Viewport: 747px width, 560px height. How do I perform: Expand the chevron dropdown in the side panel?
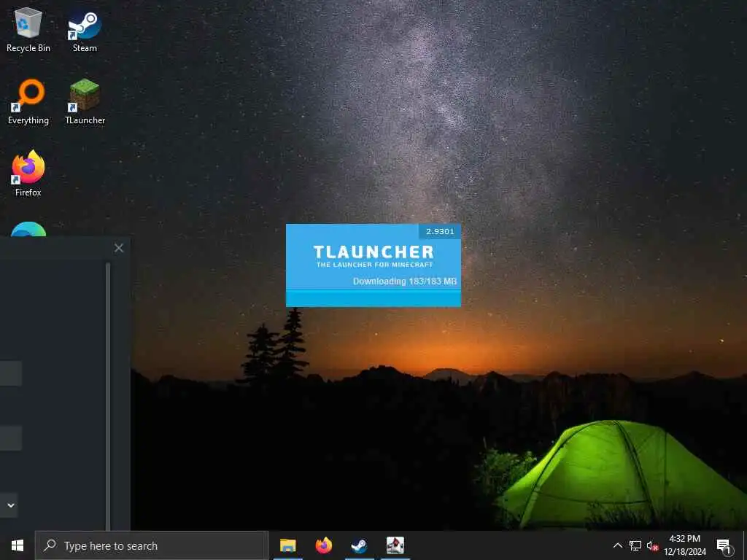[x=10, y=505]
